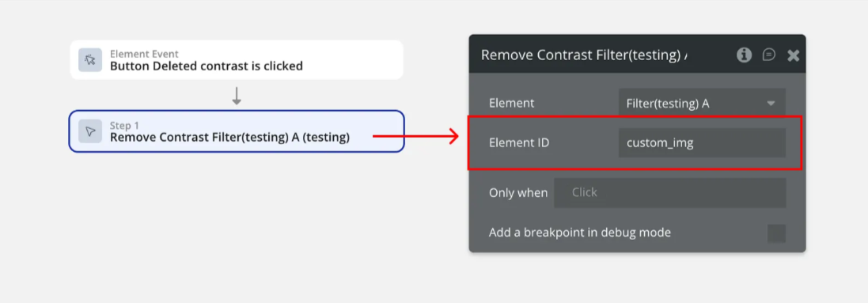Open the comment bubble icon
The image size is (868, 303).
[769, 55]
